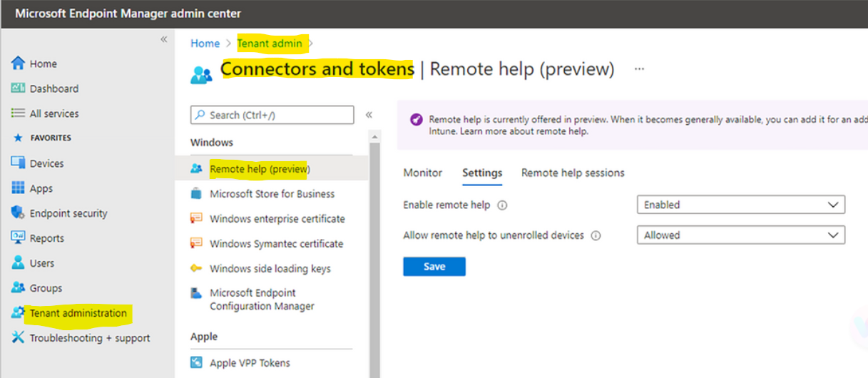Collapse the Connectors menu pane chevron
The height and width of the screenshot is (378, 868).
tap(369, 115)
